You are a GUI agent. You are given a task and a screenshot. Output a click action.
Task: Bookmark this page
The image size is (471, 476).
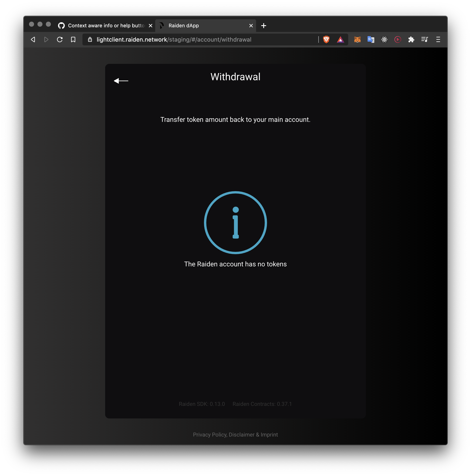click(x=73, y=39)
